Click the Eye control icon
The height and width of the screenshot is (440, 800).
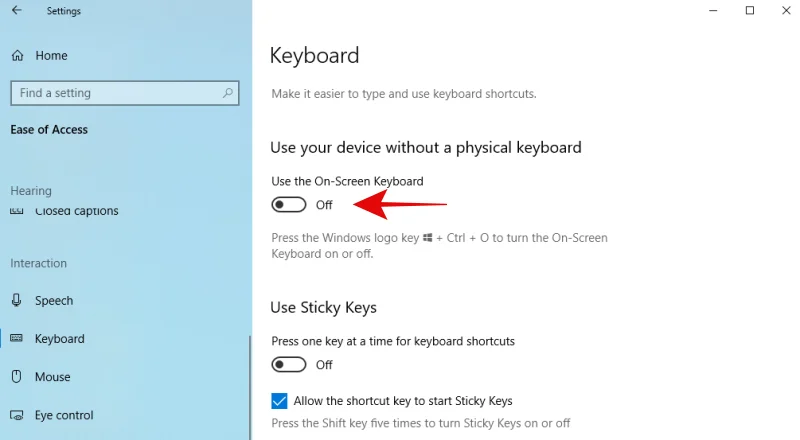click(x=17, y=415)
